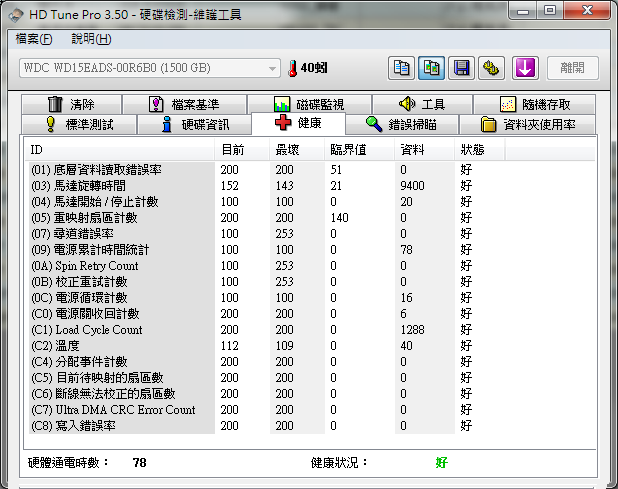Click the ID column header

[120, 150]
